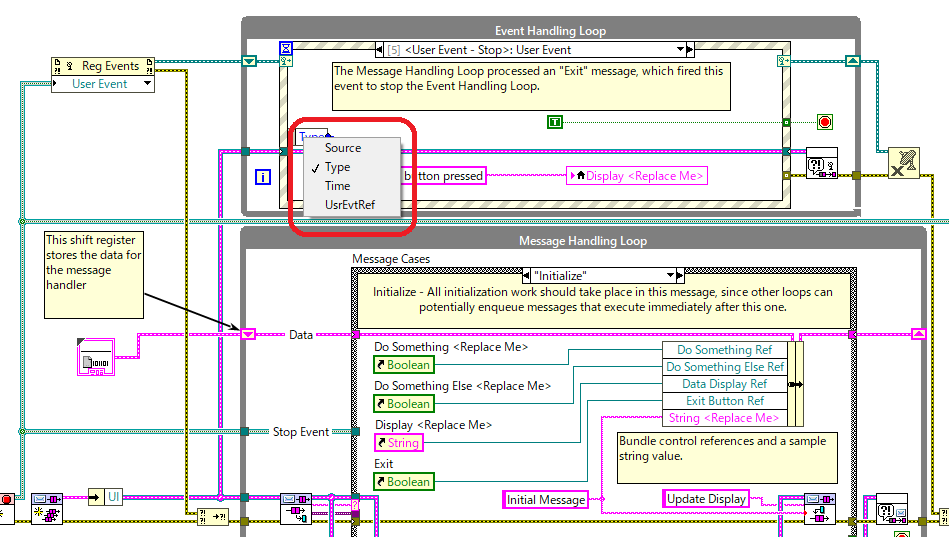
Task: Select the event loop error handler VI
Action: (x=822, y=163)
